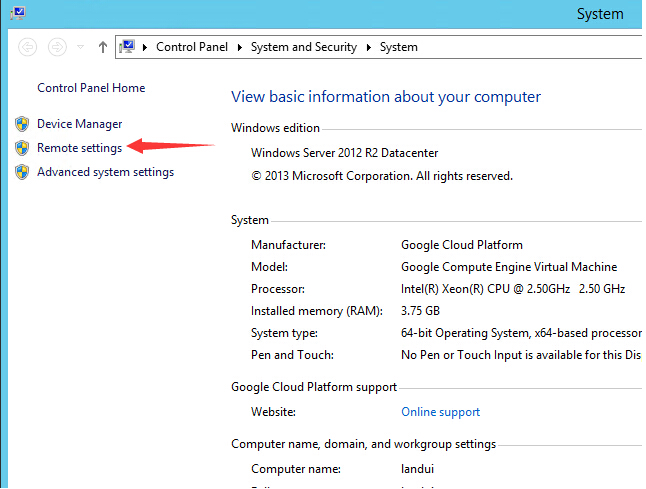Open Remote settings

[x=79, y=148]
